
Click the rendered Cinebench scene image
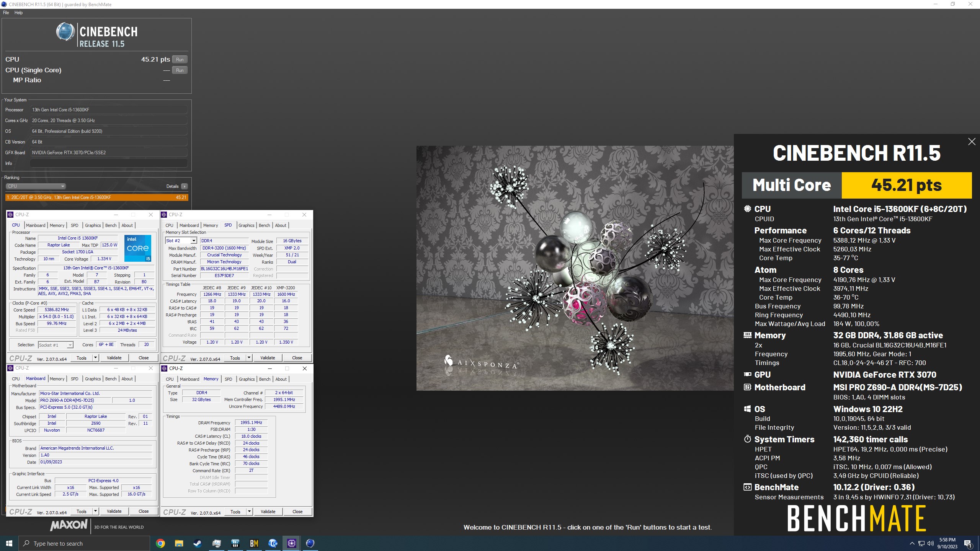point(575,268)
